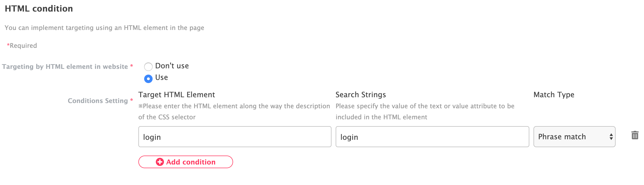Screen dimensions: 644x185
Task: Focus the Target HTML Element input field
Action: point(235,137)
